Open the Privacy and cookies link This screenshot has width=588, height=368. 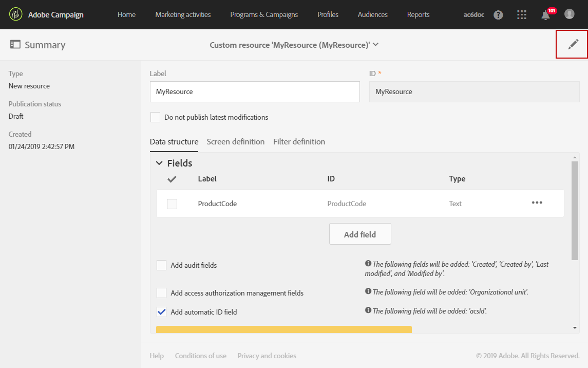(267, 356)
